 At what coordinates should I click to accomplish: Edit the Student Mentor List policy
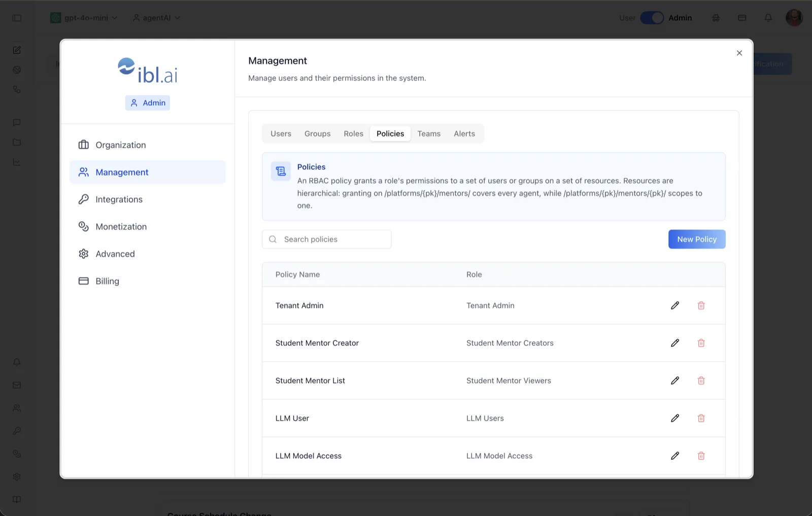coord(675,381)
